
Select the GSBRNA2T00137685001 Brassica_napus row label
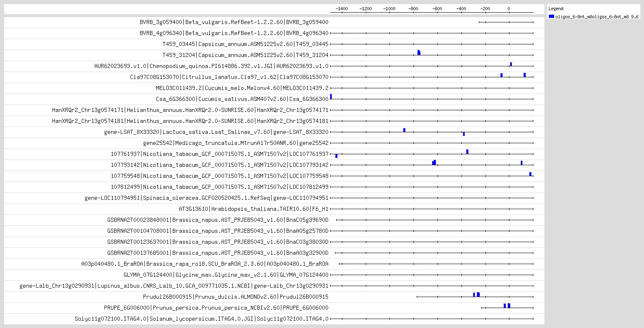tap(218, 253)
